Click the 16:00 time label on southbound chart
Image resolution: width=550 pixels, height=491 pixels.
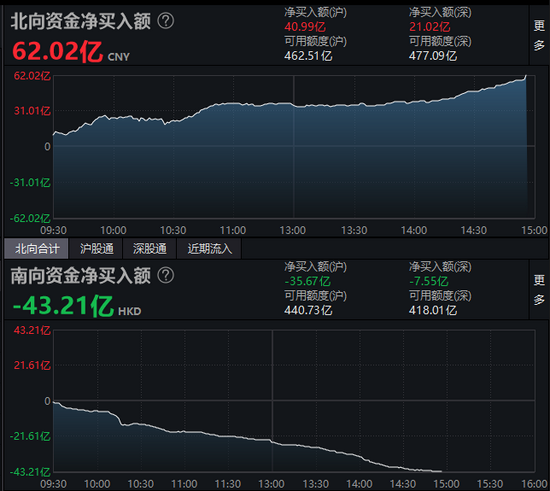pyautogui.click(x=534, y=484)
